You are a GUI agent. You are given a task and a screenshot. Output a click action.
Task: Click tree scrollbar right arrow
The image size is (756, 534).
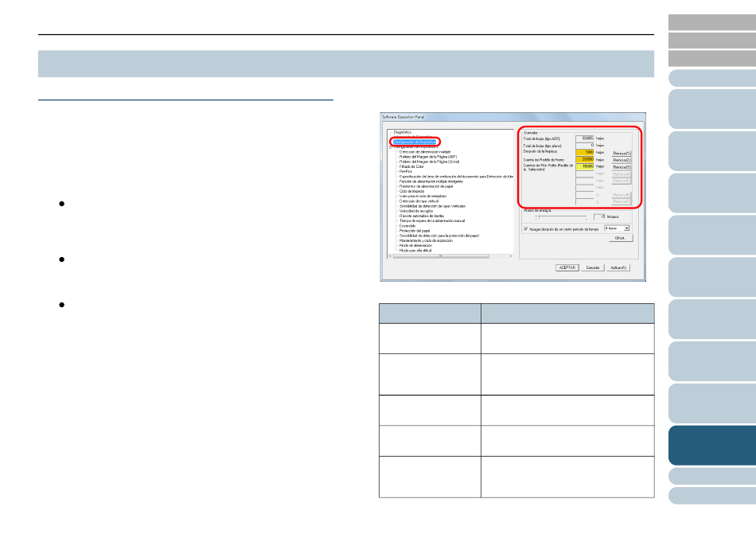(511, 256)
